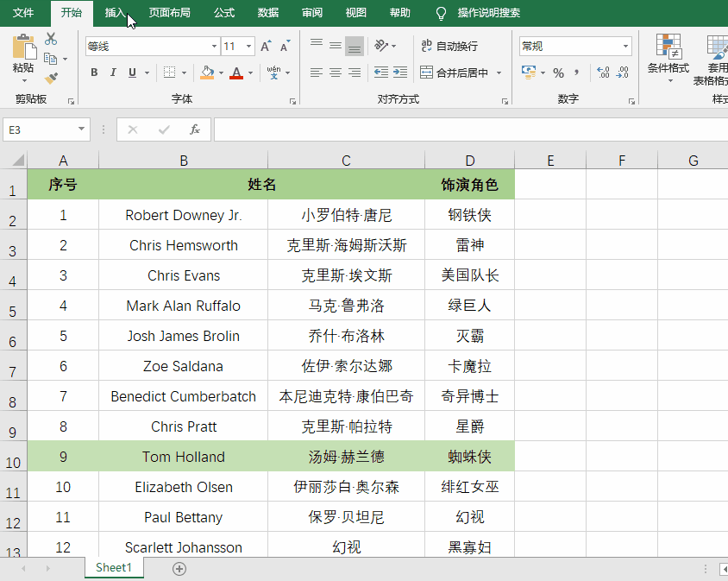Click the cell 钢铁侠
This screenshot has height=581, width=728.
[x=469, y=215]
